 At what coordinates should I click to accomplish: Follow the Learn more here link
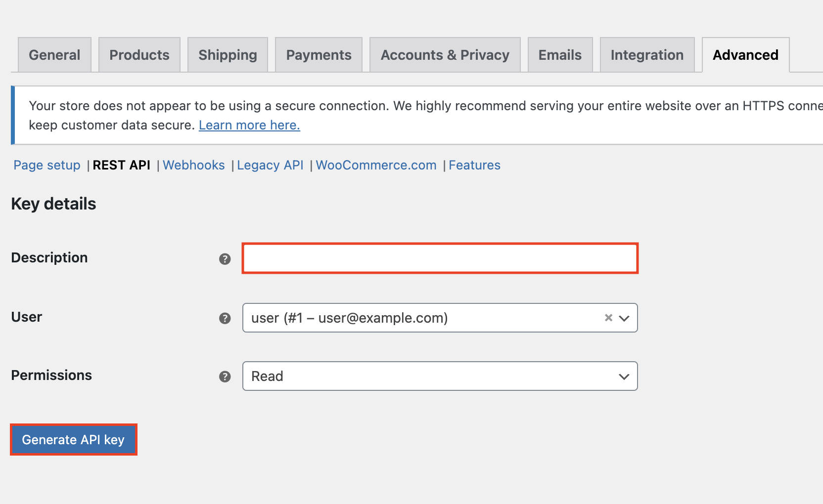249,125
